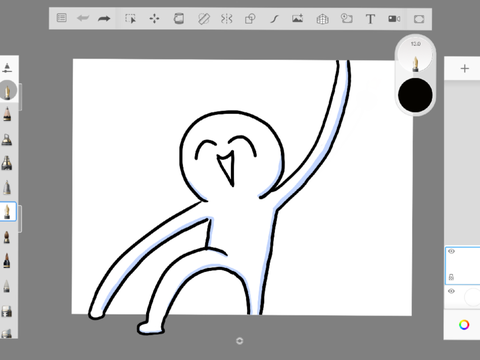Screen dimensions: 480x360
Task: Start the video camera recording tool
Action: tap(394, 19)
